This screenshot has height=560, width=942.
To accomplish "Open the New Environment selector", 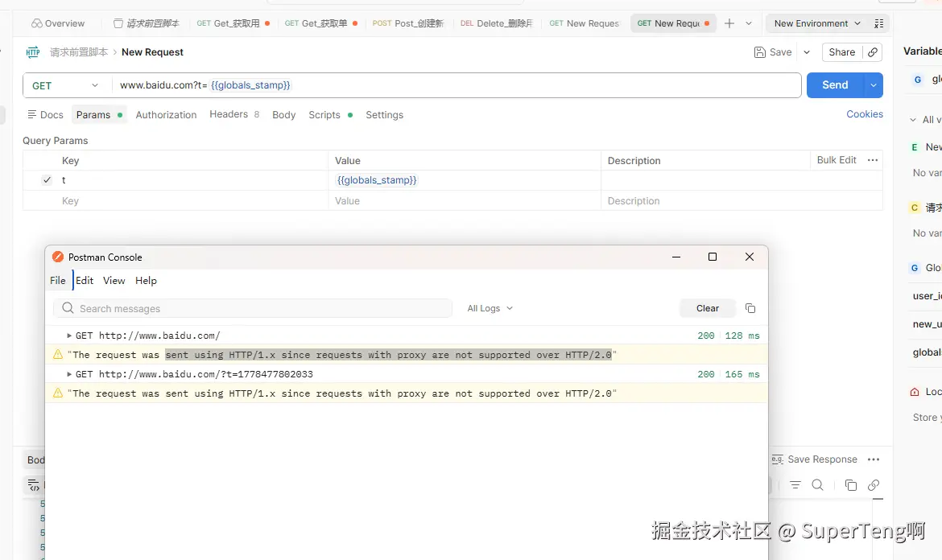I will coord(817,23).
